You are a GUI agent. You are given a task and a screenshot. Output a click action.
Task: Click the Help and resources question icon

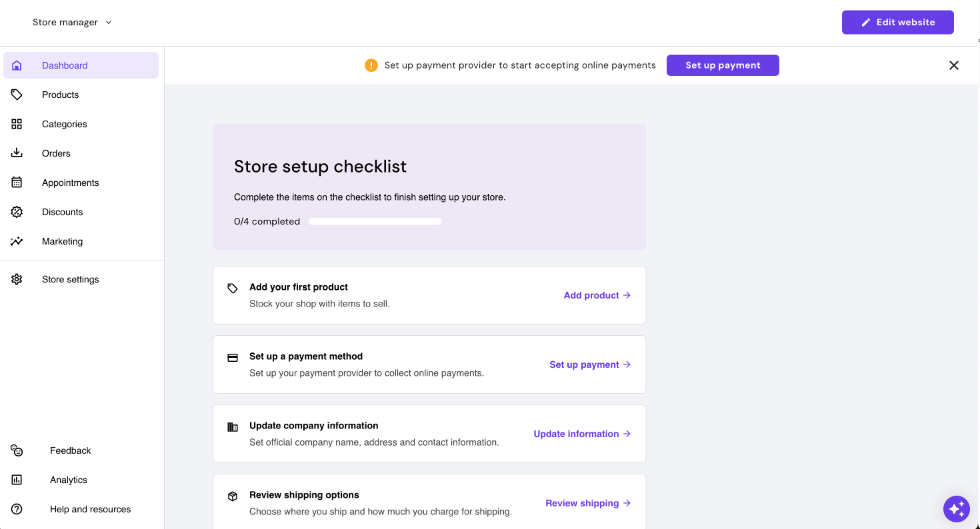tap(17, 509)
